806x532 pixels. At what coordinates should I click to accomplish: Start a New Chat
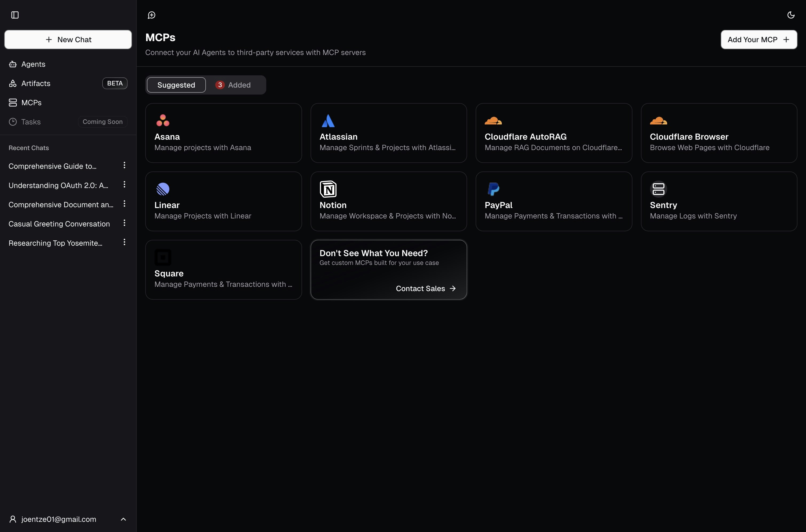click(68, 39)
